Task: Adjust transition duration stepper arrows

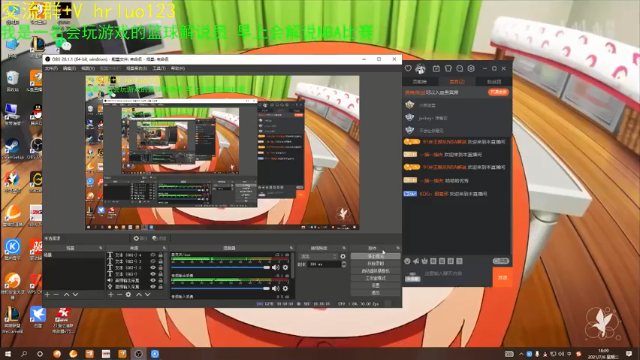Action: click(x=344, y=264)
